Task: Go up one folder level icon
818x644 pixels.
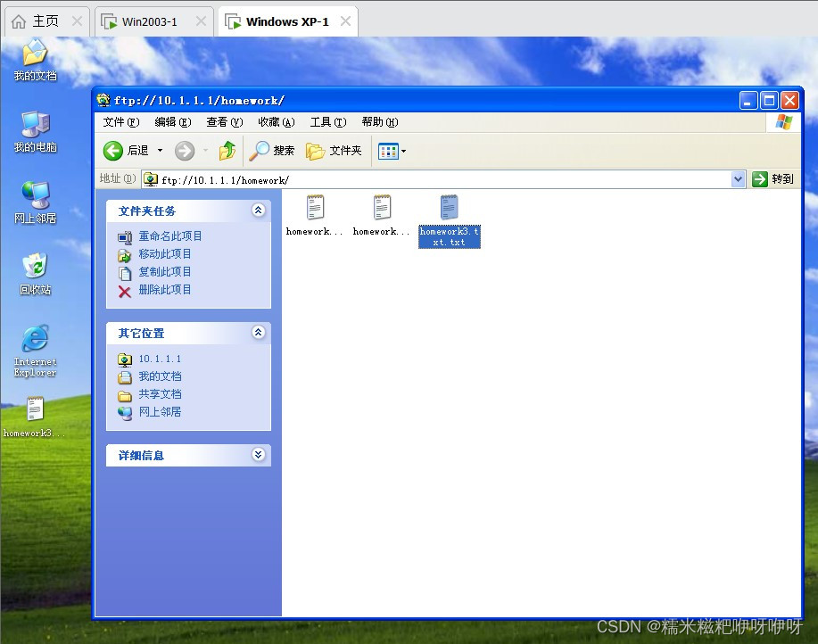Action: click(227, 151)
